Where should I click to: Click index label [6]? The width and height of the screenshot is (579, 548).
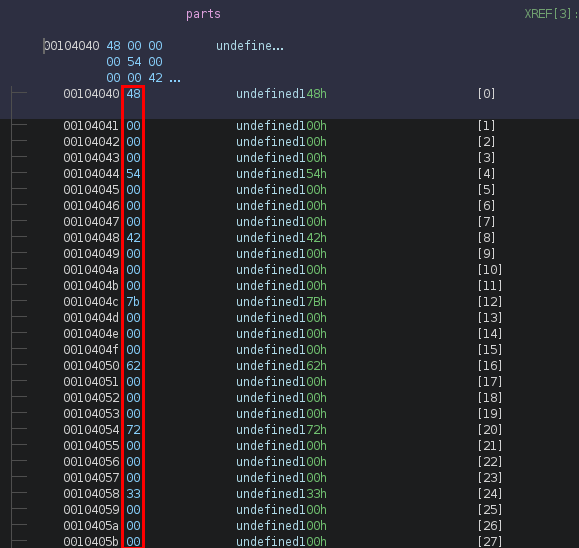486,206
